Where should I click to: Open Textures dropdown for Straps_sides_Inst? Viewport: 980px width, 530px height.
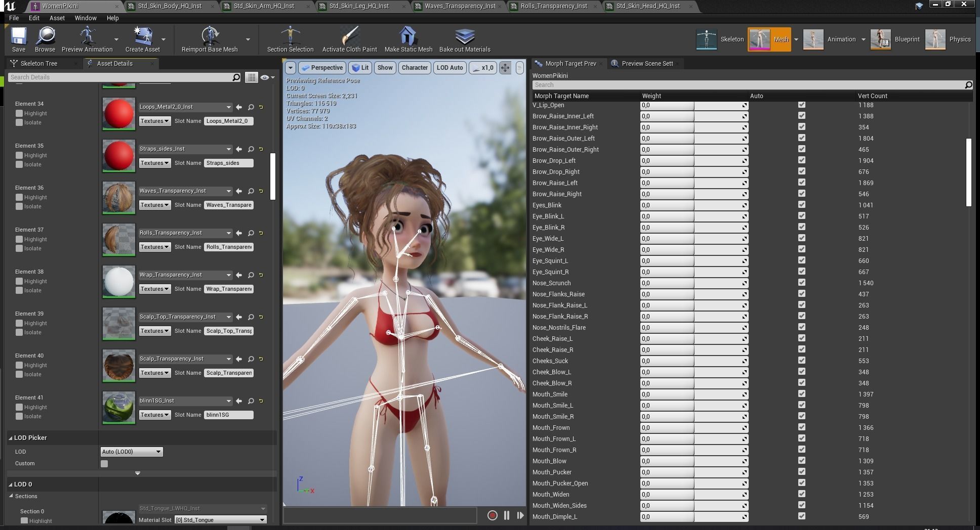point(155,163)
